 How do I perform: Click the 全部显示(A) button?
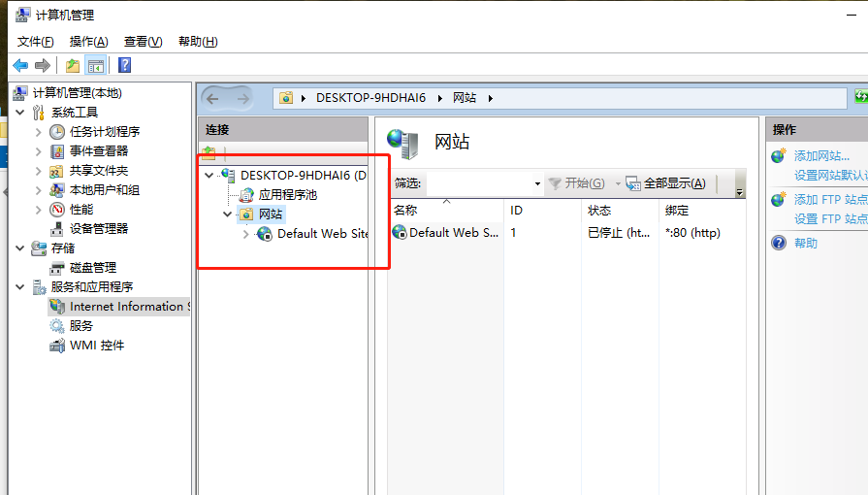tap(666, 183)
